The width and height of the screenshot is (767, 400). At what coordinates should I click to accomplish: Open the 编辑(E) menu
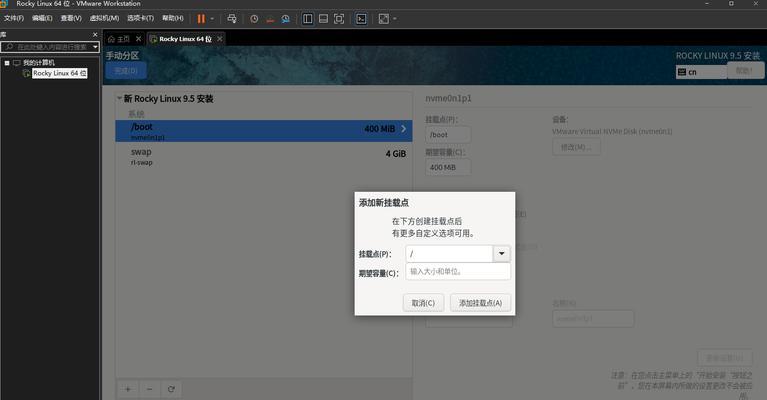click(42, 18)
